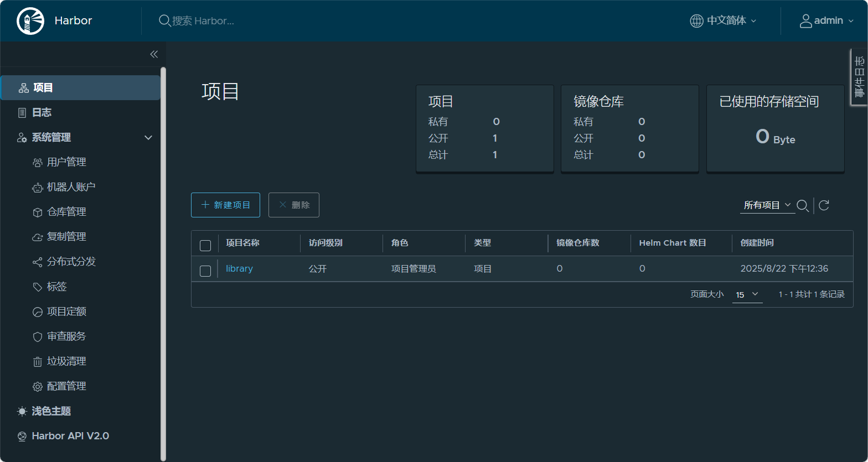Open the admin account dropdown
The height and width of the screenshot is (462, 868).
coord(827,21)
